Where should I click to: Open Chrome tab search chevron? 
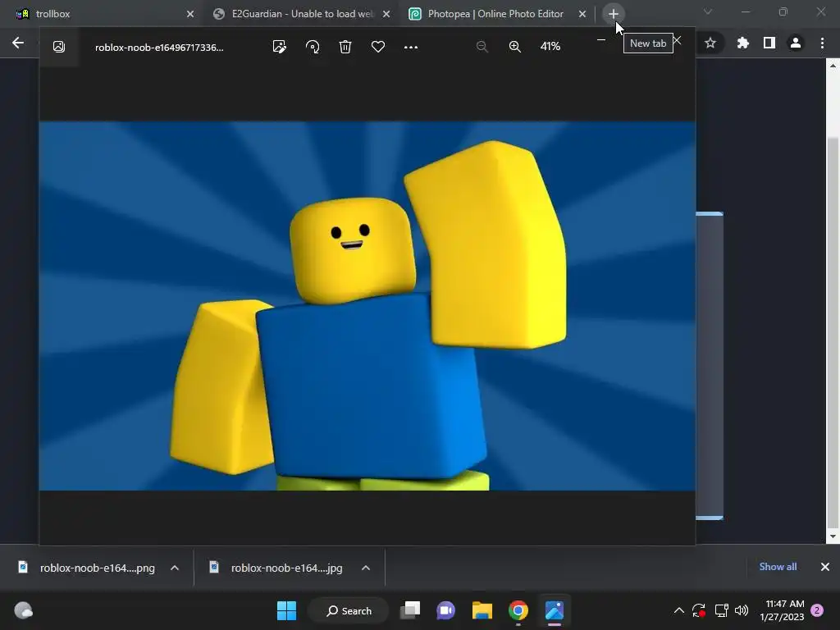pos(708,11)
